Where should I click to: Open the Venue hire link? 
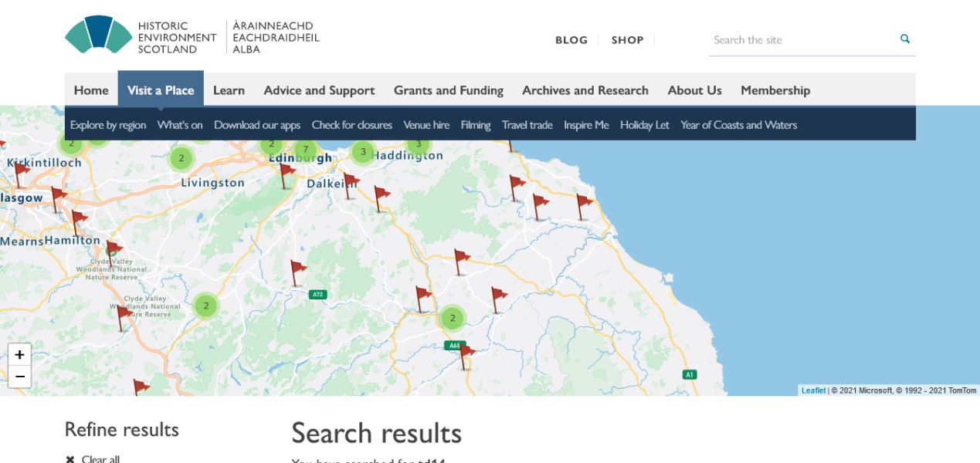click(426, 125)
